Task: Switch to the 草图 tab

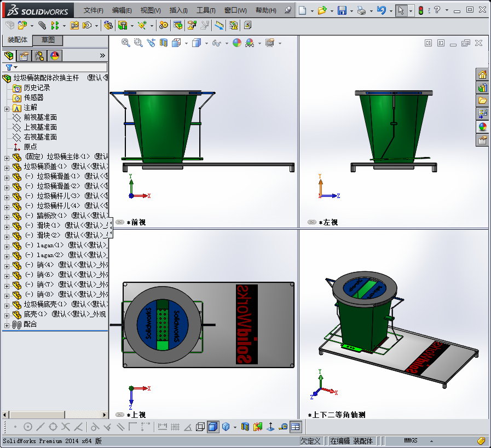Action: pyautogui.click(x=48, y=40)
